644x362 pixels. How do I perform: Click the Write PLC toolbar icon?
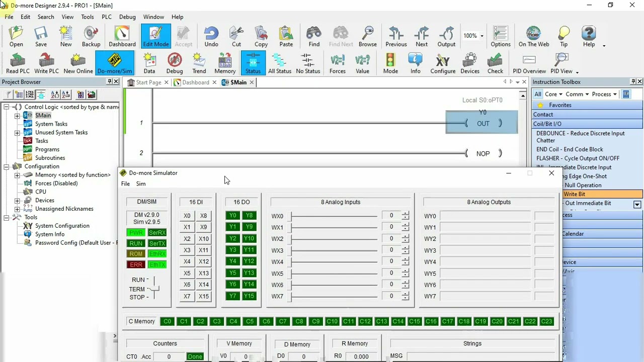coord(46,63)
